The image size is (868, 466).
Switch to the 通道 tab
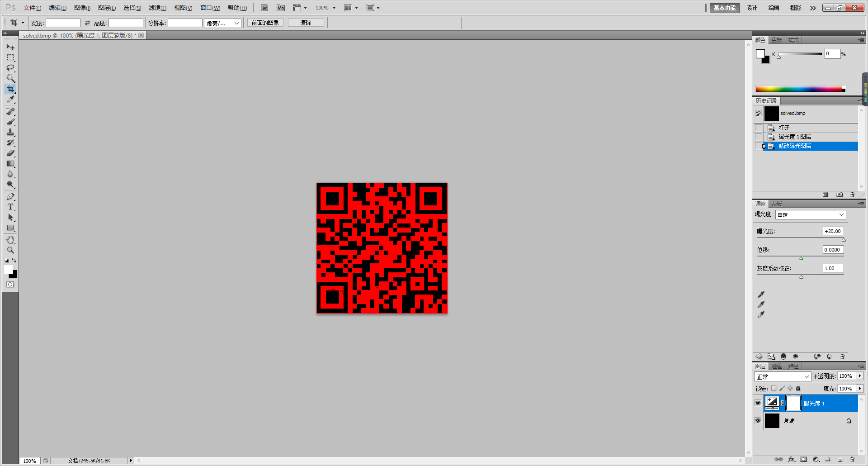(x=777, y=366)
